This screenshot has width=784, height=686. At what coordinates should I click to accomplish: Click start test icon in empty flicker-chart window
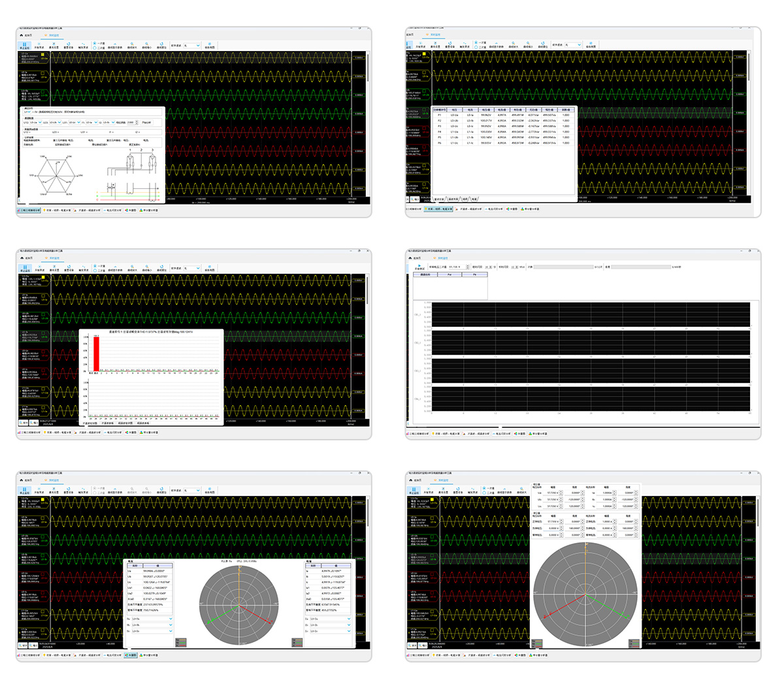(419, 267)
